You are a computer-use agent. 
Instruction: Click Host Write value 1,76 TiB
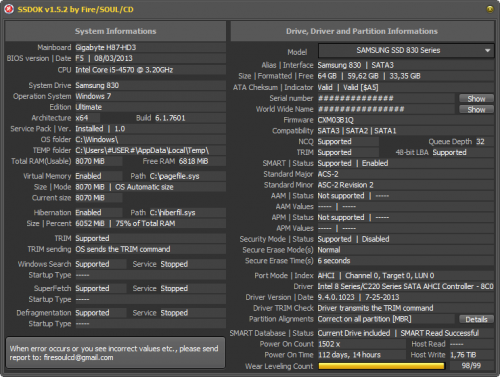tap(463, 355)
